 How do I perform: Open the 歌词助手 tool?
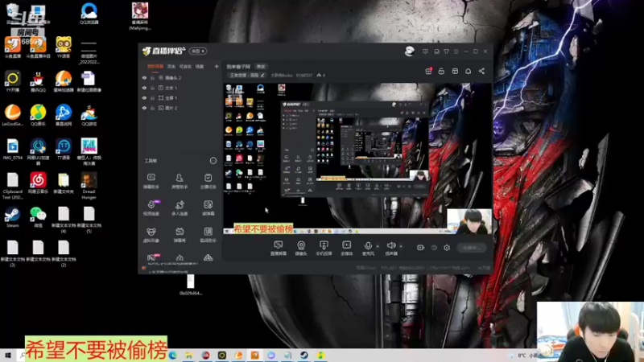click(x=208, y=235)
